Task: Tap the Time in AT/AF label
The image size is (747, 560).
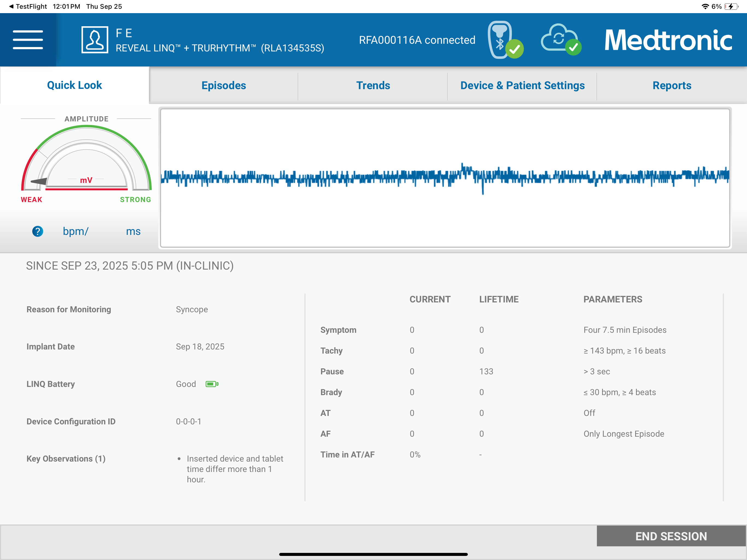Action: click(x=348, y=455)
